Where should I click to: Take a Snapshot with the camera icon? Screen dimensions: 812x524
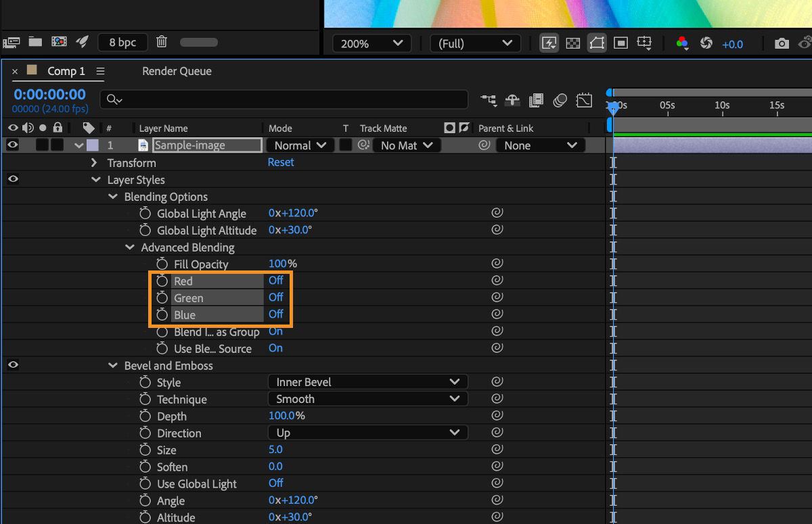tap(782, 42)
